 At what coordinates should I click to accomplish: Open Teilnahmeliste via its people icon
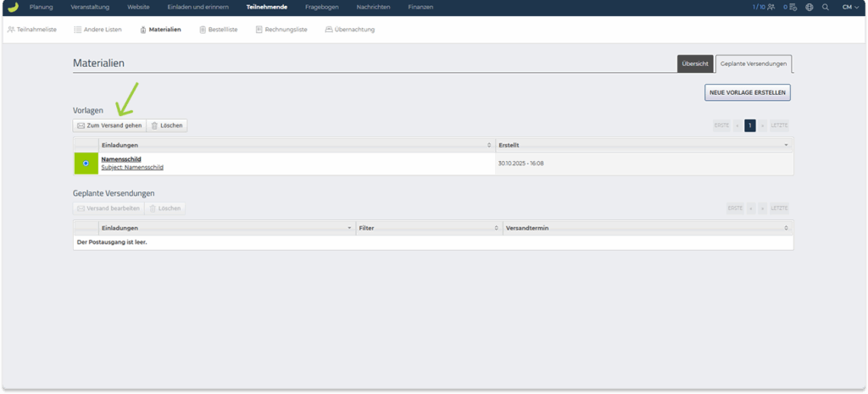10,30
